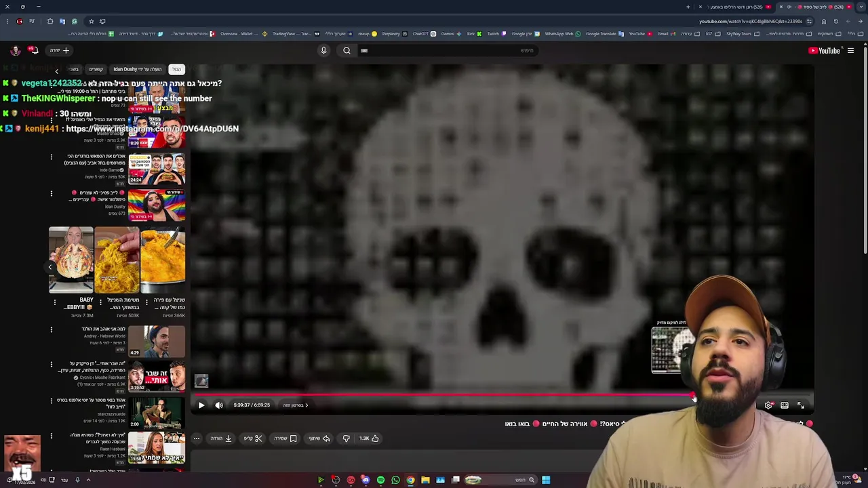868x488 pixels.
Task: Like the video showing 1.3K likes
Action: (370, 439)
